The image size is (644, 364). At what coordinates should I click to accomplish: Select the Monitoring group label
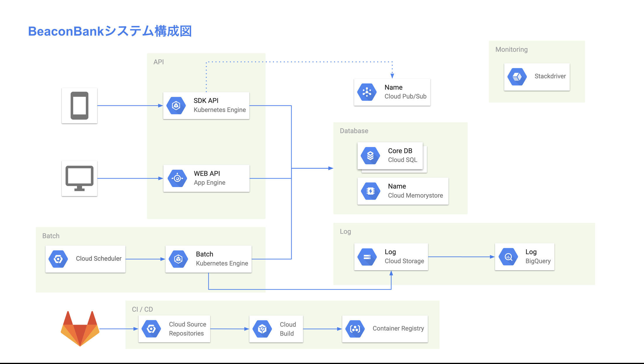(x=511, y=49)
